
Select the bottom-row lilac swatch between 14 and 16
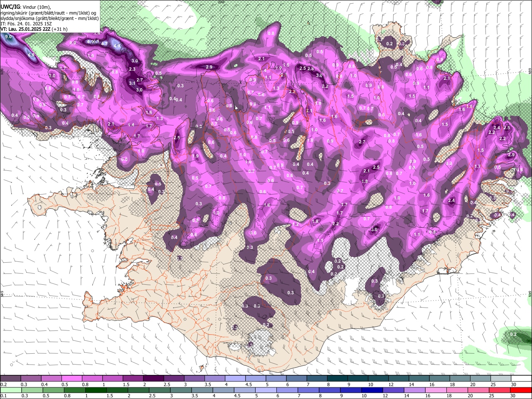[414, 390]
